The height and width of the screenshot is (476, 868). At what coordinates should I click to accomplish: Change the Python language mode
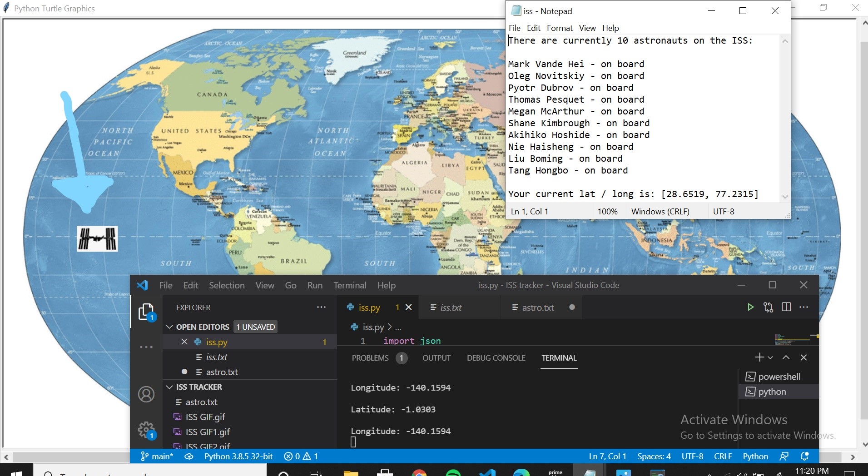(x=755, y=456)
